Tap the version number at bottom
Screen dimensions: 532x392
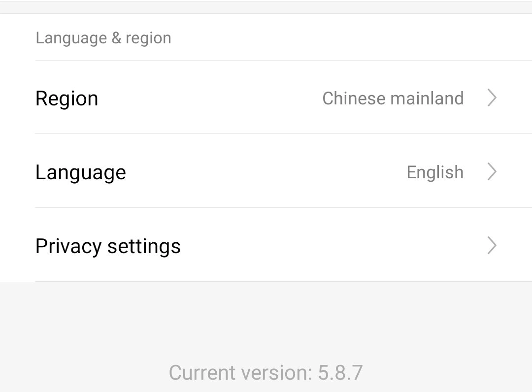[x=340, y=372]
